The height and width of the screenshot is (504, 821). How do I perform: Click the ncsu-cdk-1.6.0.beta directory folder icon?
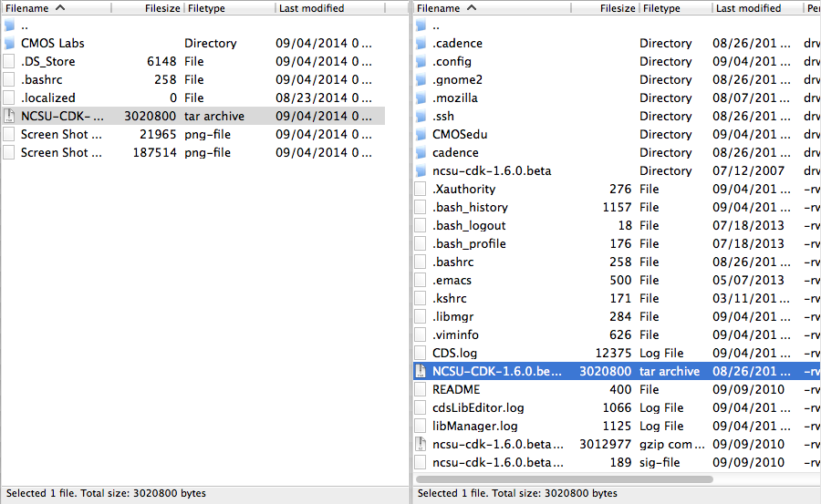pyautogui.click(x=421, y=170)
